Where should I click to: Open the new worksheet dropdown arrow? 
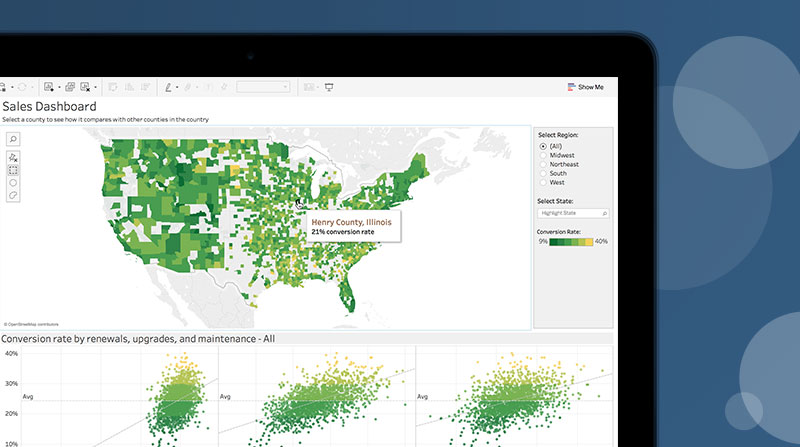coord(59,87)
